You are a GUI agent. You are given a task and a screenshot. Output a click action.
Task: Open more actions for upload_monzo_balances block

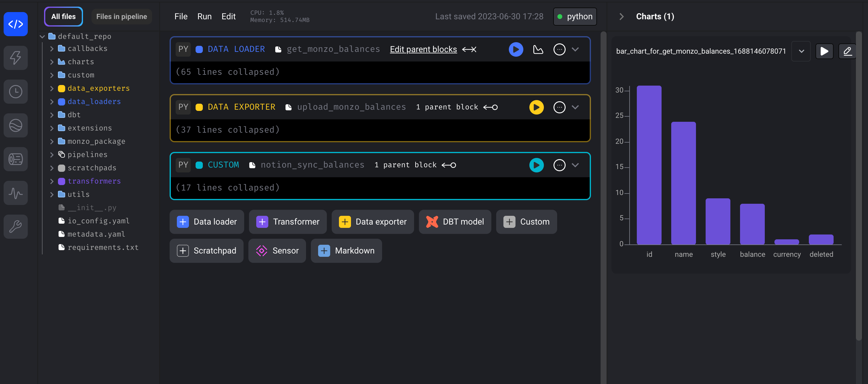point(559,107)
